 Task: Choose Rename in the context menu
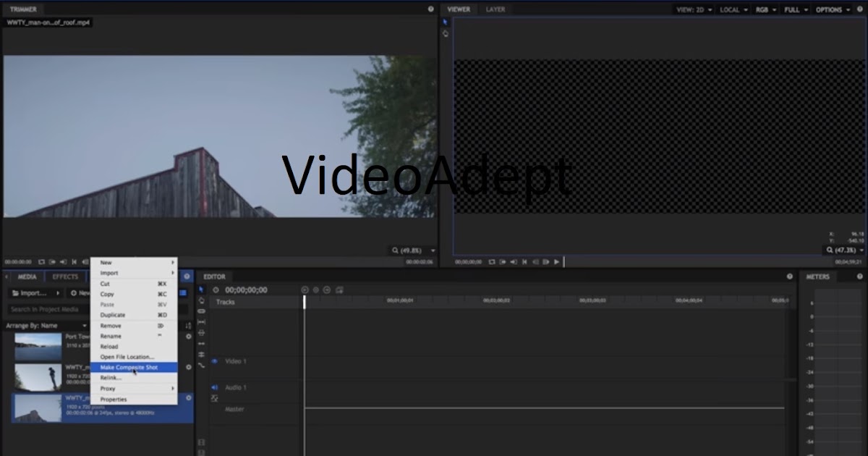134,337
